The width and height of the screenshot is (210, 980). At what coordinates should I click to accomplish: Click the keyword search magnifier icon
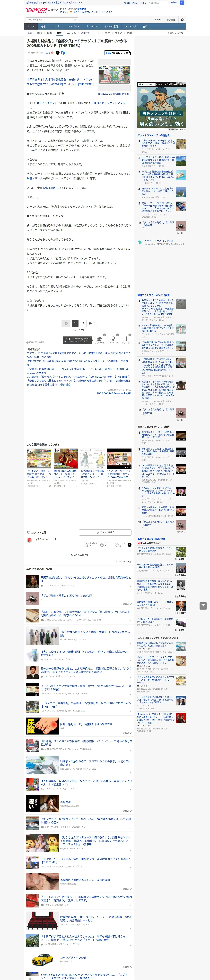point(75,19)
